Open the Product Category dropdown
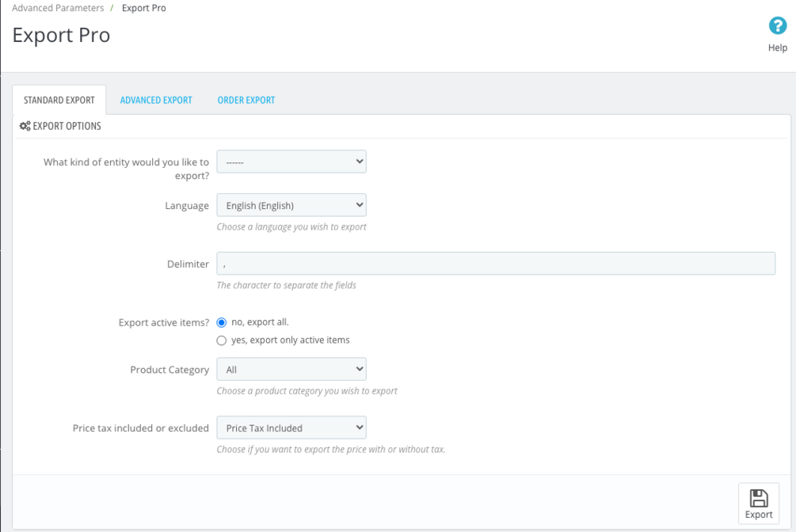 [x=291, y=369]
